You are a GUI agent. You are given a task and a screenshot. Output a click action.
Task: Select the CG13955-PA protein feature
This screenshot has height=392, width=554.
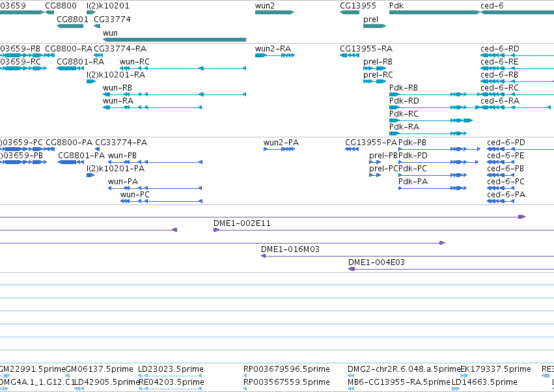click(352, 149)
